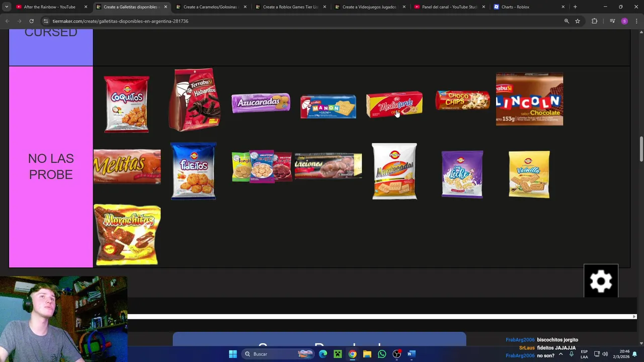The width and height of the screenshot is (644, 362).
Task: Open the zoom magnifier icon in address bar
Action: 567,21
